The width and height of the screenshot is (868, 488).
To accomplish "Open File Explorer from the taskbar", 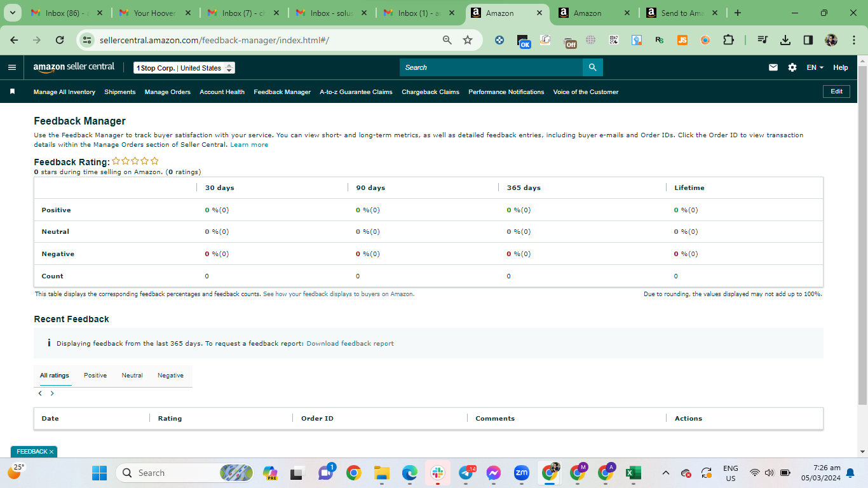I will tap(382, 473).
